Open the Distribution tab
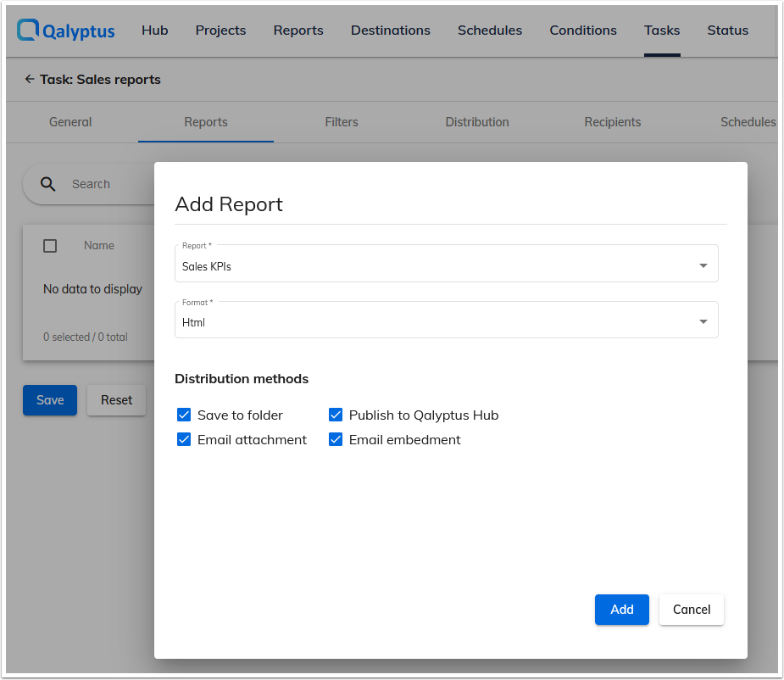 pos(476,122)
